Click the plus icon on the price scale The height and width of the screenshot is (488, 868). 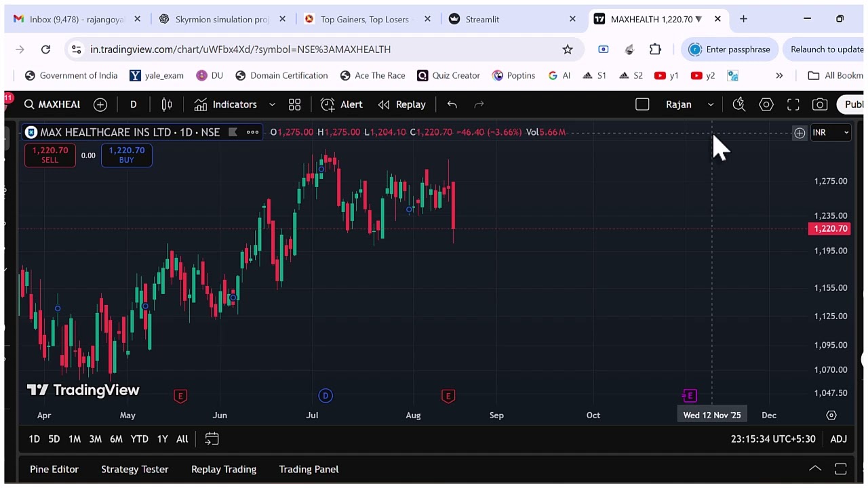point(800,133)
